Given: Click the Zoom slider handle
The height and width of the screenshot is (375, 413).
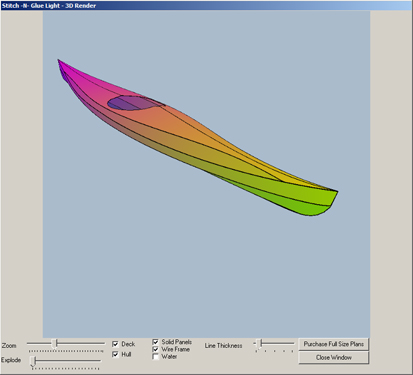Looking at the screenshot, I should tap(55, 343).
